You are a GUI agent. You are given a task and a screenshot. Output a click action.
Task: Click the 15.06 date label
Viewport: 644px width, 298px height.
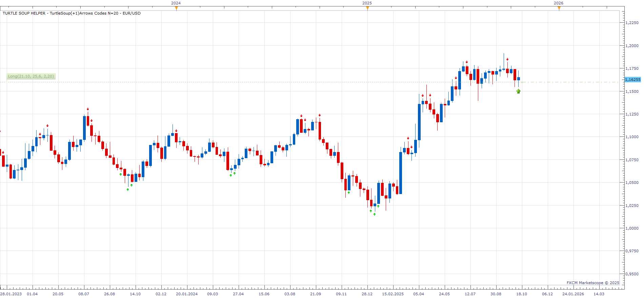(x=264, y=294)
